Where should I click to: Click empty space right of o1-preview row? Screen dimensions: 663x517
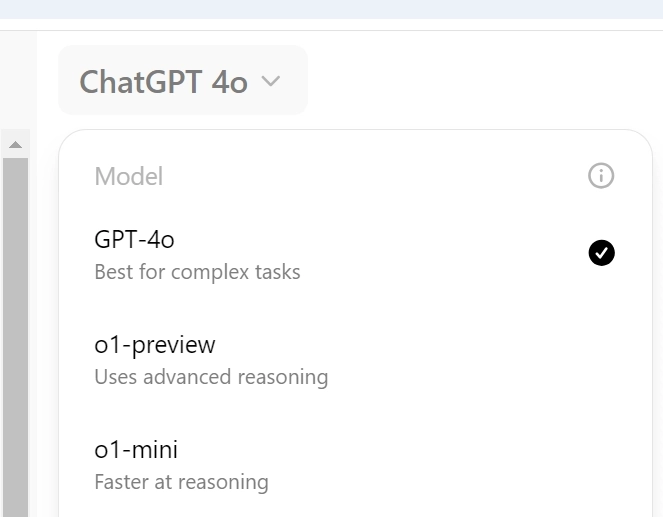pyautogui.click(x=500, y=359)
